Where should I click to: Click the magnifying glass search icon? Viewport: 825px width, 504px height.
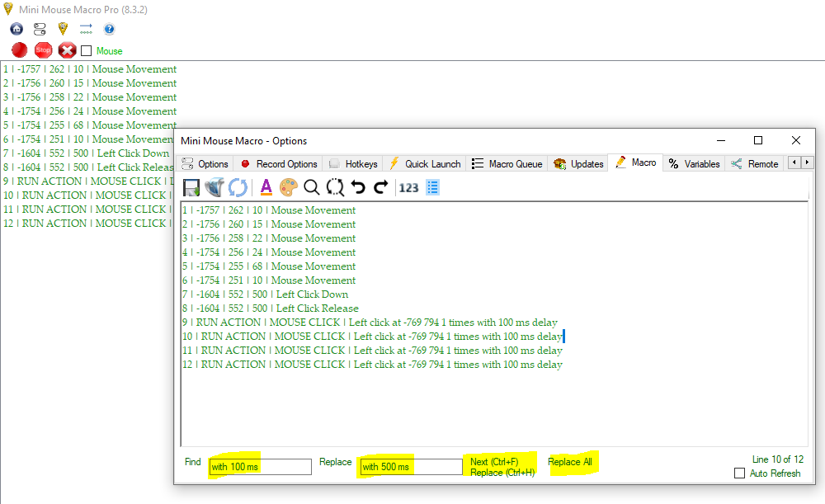click(x=312, y=187)
